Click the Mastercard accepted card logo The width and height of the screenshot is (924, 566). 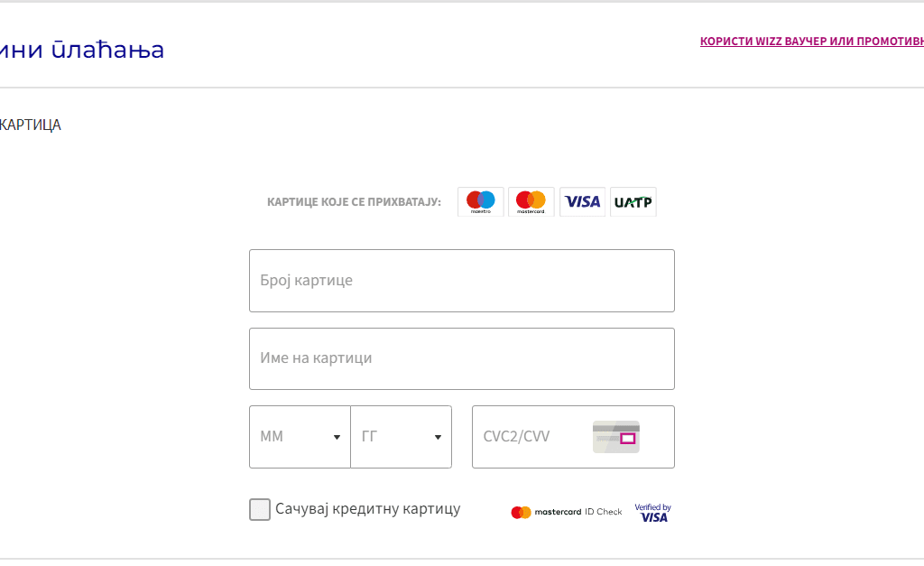pyautogui.click(x=531, y=202)
